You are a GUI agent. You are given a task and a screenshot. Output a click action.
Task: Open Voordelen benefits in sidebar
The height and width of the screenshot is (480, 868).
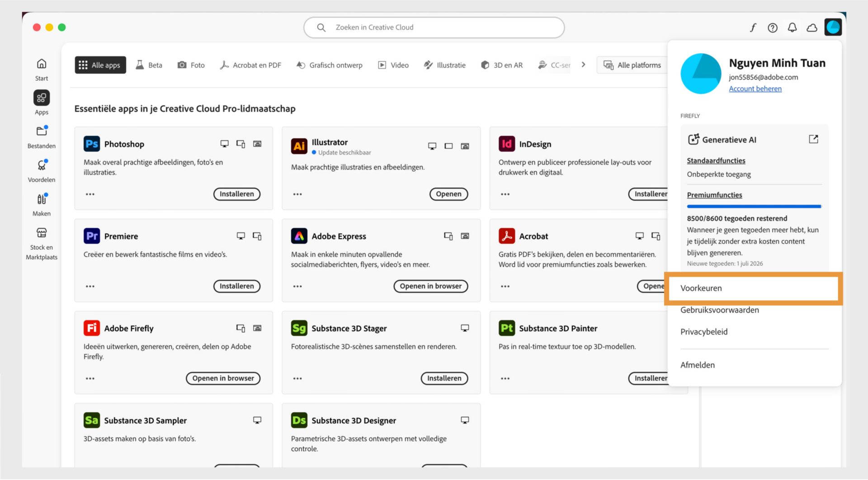click(x=42, y=165)
